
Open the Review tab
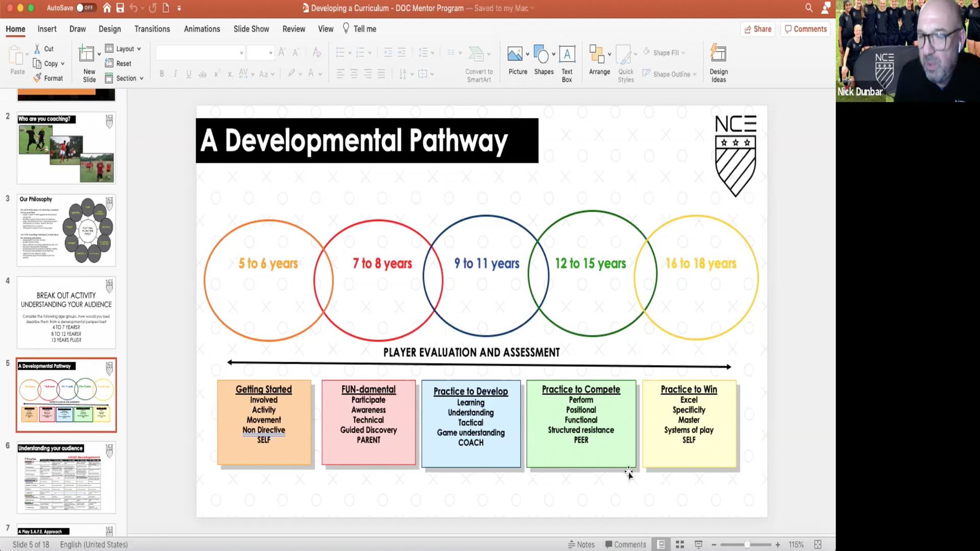coord(294,29)
